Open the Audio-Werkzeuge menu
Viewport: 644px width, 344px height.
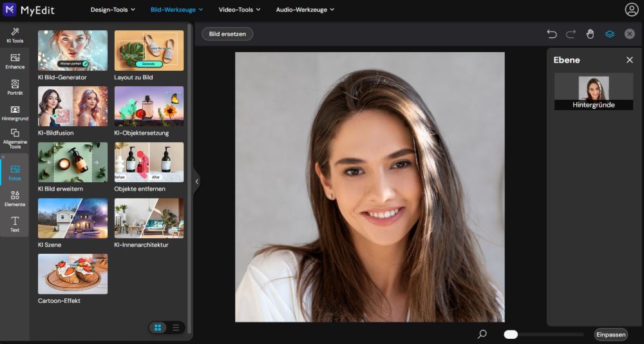tap(305, 10)
